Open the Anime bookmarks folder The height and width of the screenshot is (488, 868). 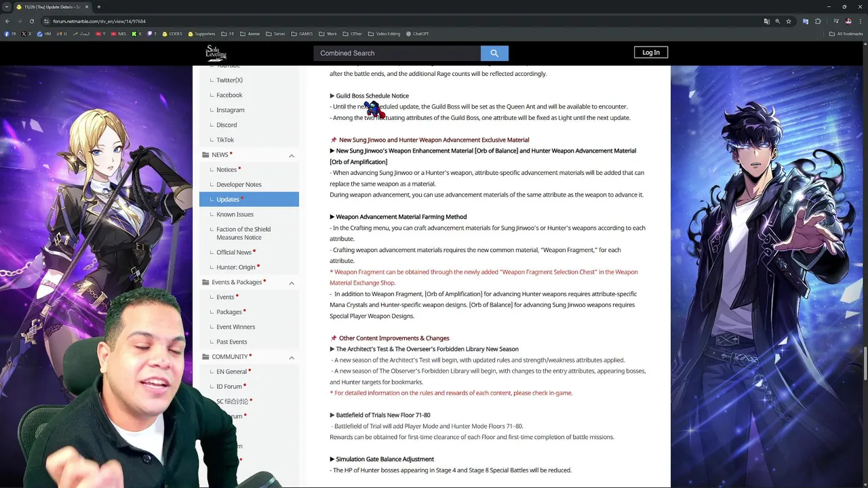[250, 34]
